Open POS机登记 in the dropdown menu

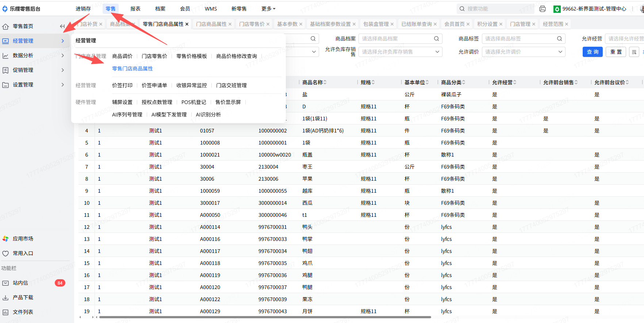(194, 102)
